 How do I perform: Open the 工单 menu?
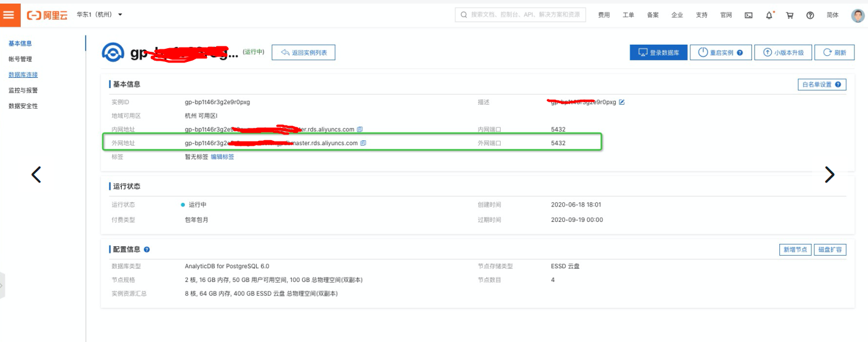click(x=628, y=15)
